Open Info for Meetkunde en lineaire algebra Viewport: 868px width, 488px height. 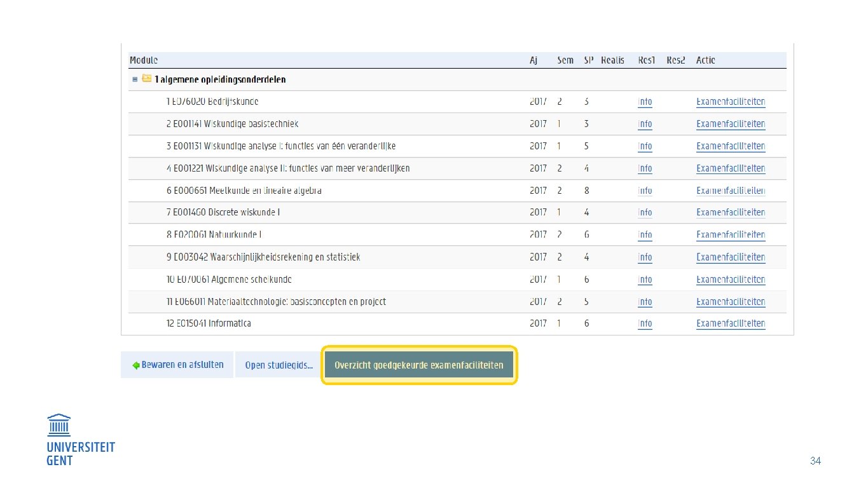coord(645,191)
